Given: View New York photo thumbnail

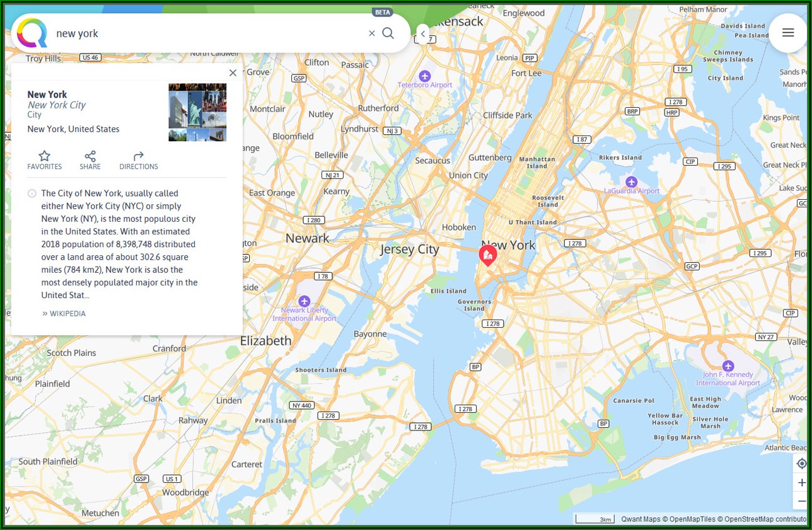Looking at the screenshot, I should point(197,112).
